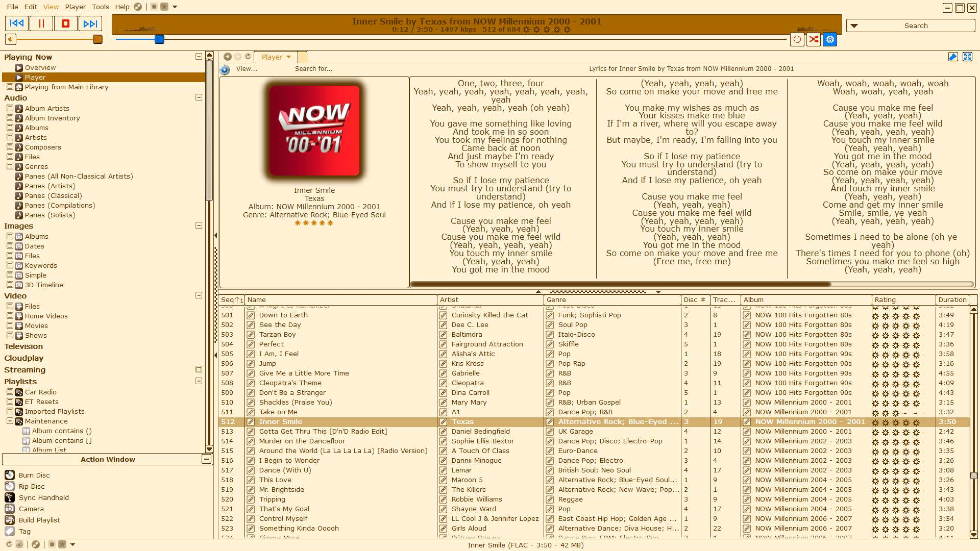This screenshot has width=980, height=551.
Task: Click the blue pin icon above lyrics
Action: (x=953, y=57)
